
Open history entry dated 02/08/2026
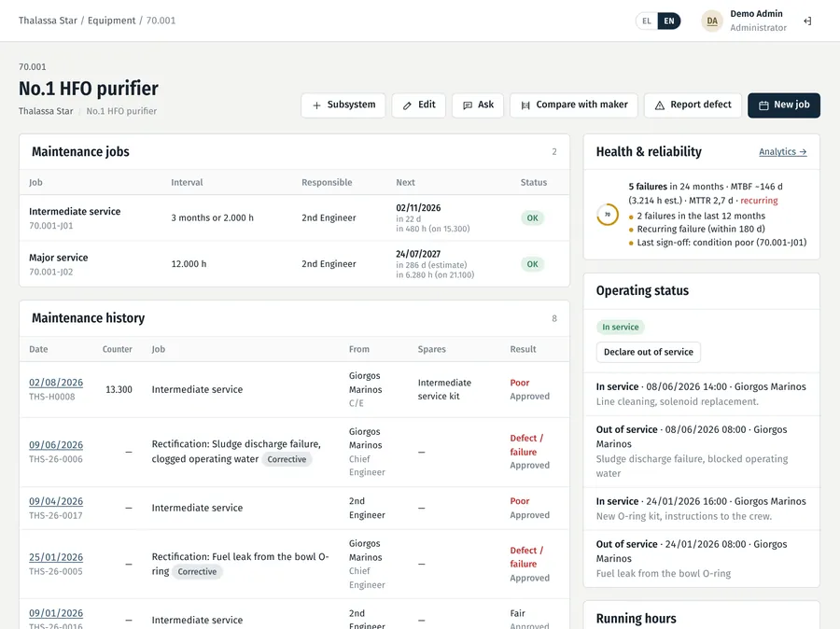tap(56, 383)
